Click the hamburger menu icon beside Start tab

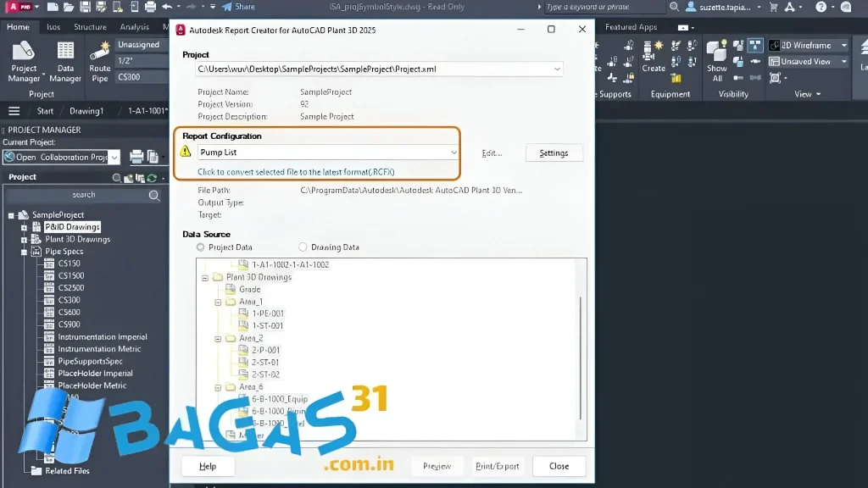[x=14, y=111]
